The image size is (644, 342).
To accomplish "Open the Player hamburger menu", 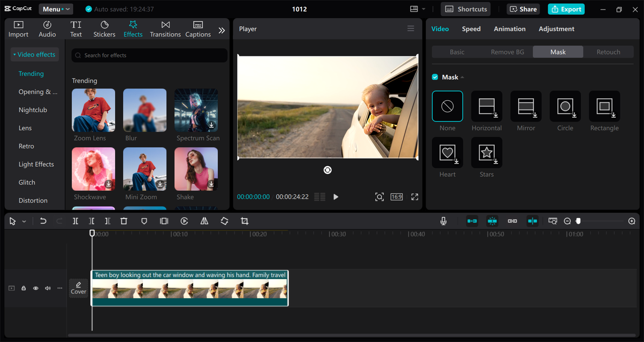I will (x=411, y=29).
